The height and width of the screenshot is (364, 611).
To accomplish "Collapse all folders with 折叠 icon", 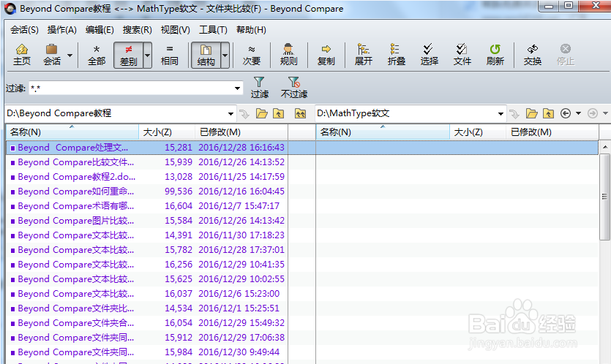I will click(x=397, y=55).
